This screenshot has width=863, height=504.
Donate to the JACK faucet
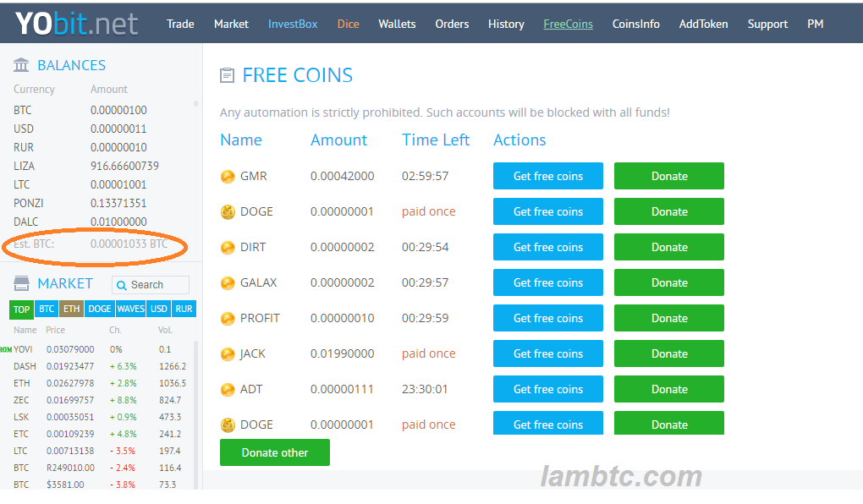coord(669,353)
